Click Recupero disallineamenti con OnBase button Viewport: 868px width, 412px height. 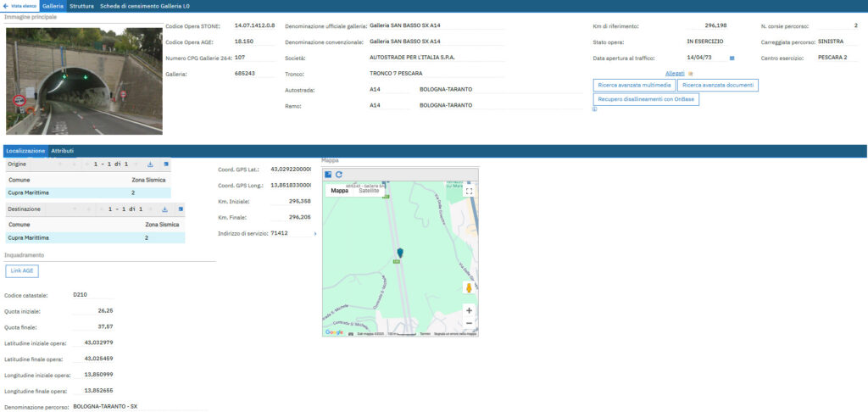click(645, 99)
